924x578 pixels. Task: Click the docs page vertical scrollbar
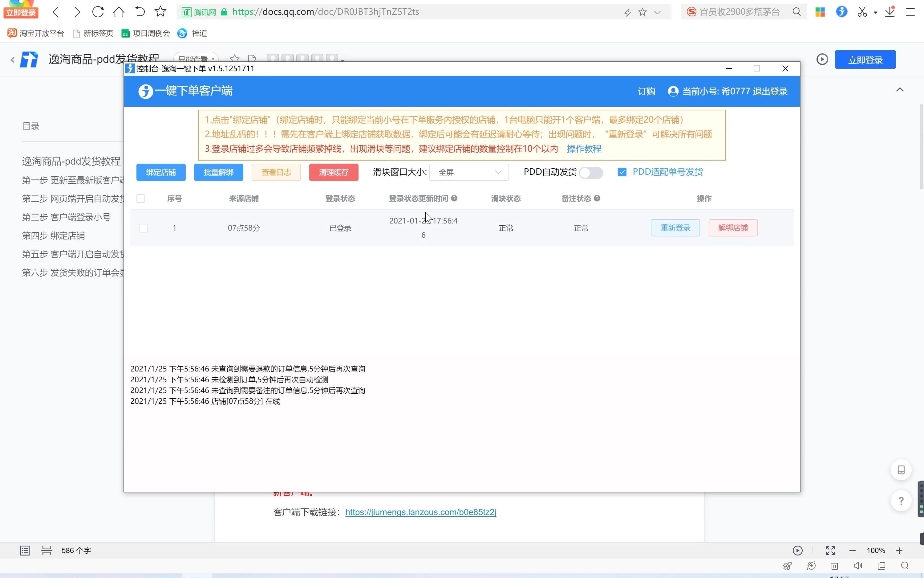[x=921, y=146]
